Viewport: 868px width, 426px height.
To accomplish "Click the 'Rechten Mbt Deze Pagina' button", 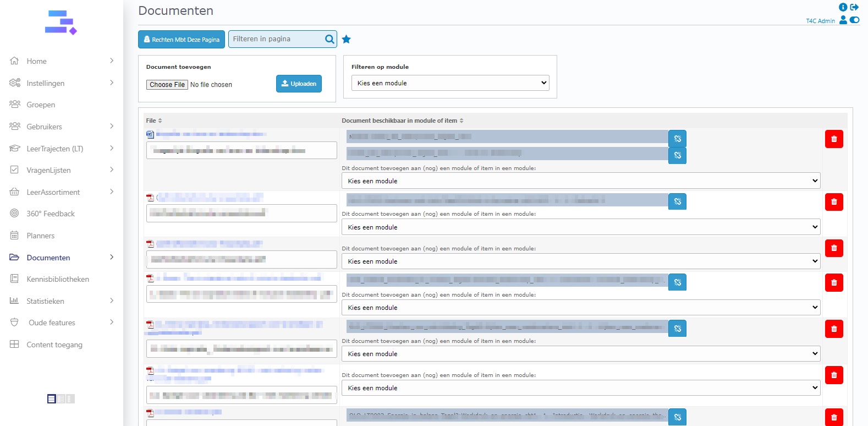I will pos(182,40).
